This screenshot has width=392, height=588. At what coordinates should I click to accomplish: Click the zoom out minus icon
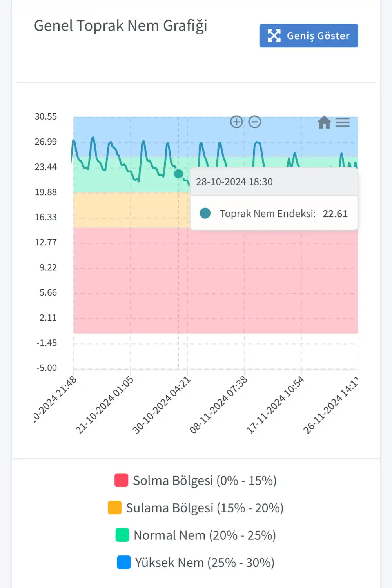click(x=255, y=122)
